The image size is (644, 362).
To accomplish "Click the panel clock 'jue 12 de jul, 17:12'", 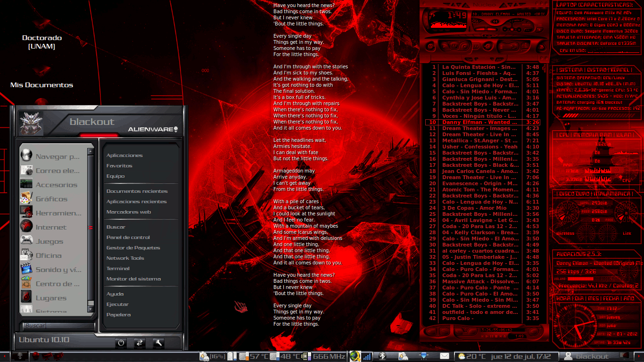I will pyautogui.click(x=521, y=357).
